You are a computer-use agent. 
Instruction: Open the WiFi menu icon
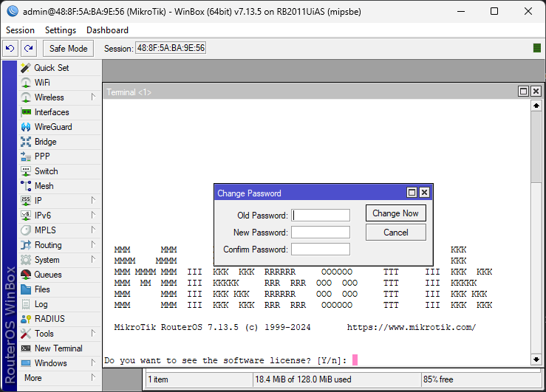pyautogui.click(x=26, y=83)
